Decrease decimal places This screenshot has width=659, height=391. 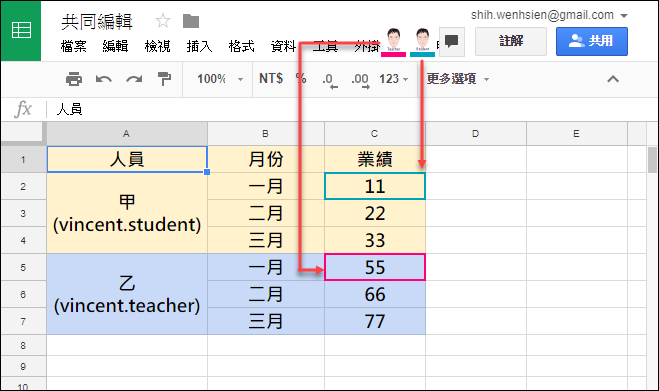pyautogui.click(x=330, y=79)
